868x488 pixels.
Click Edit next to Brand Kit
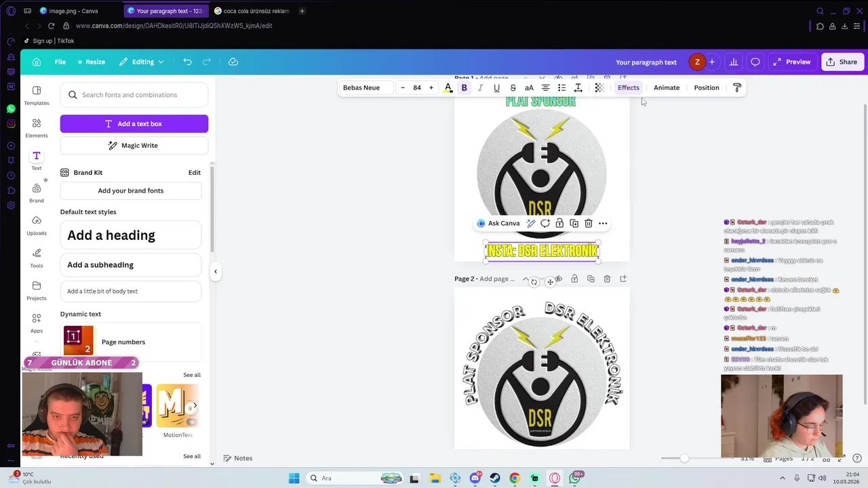pyautogui.click(x=195, y=173)
